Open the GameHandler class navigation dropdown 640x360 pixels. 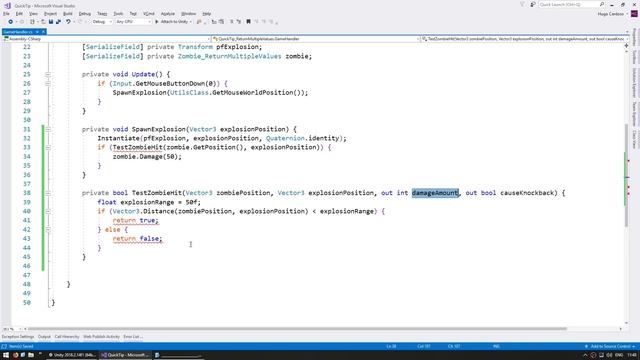[316, 39]
